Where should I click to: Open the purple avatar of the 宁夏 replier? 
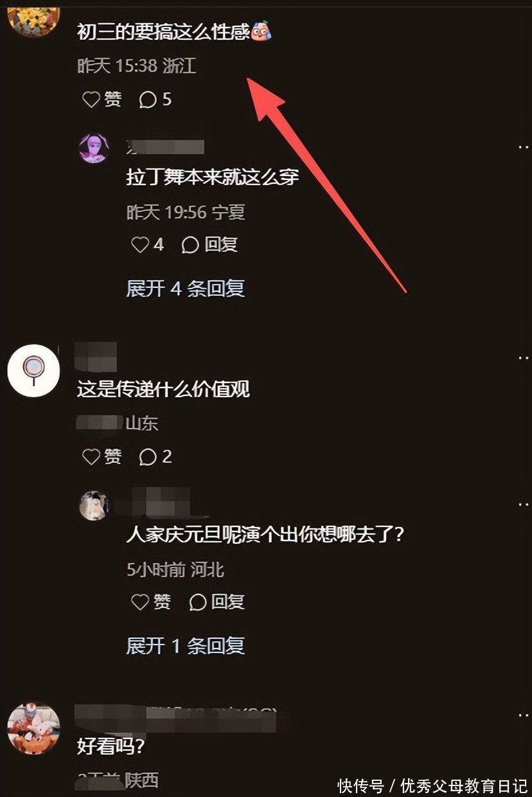[94, 148]
